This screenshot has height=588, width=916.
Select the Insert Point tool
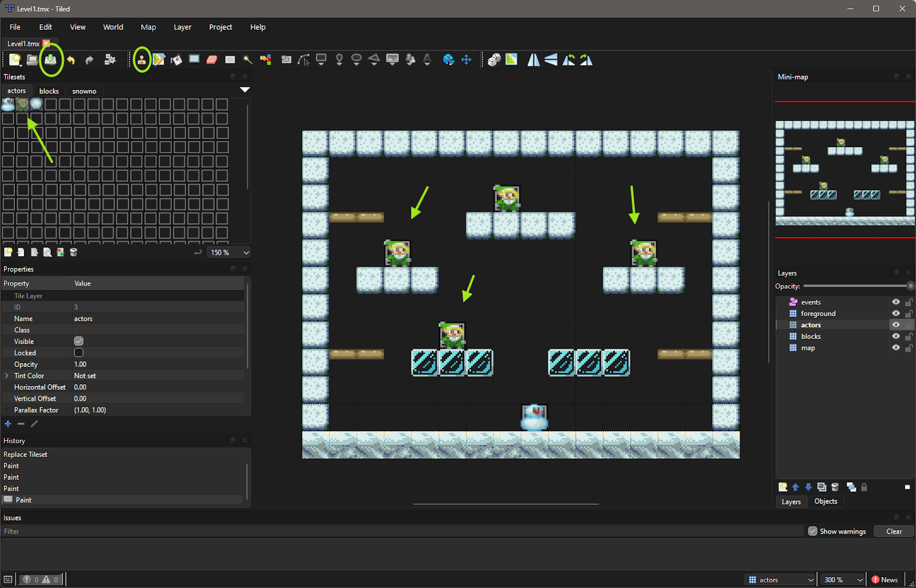(339, 60)
